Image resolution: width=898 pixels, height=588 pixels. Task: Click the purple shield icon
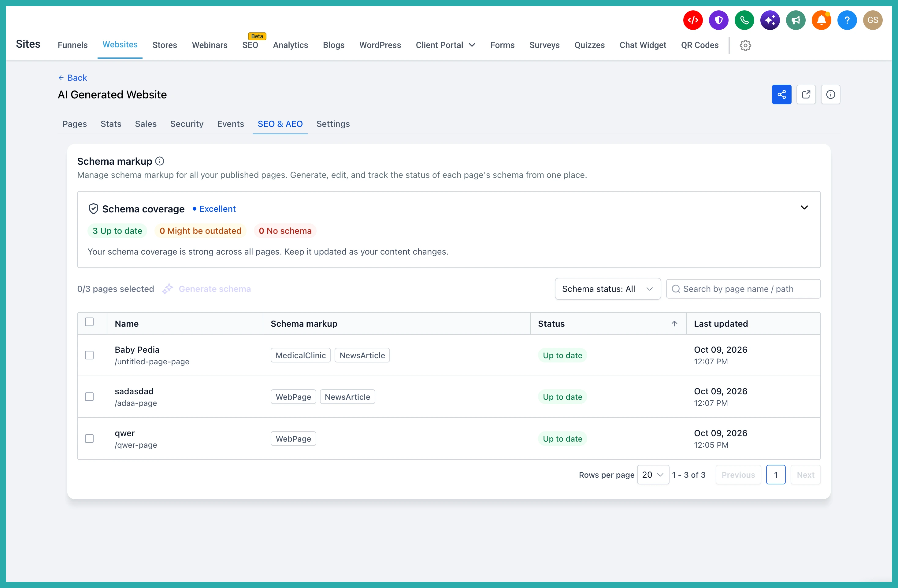(x=718, y=20)
